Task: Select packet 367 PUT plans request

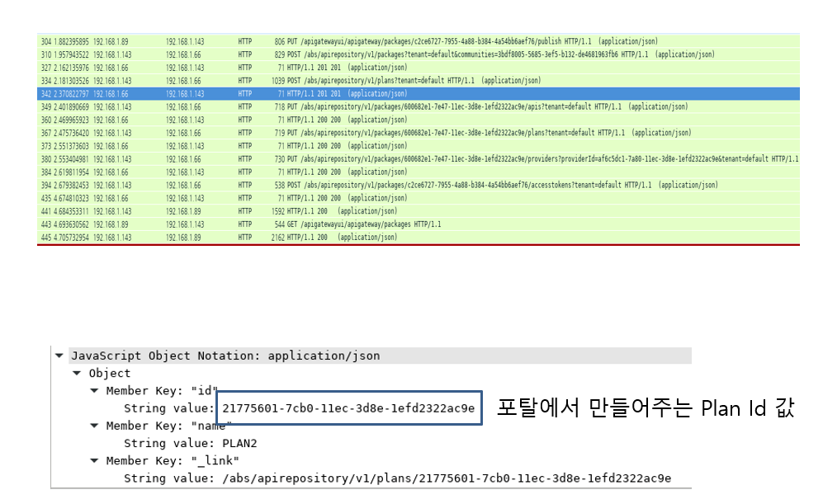Action: point(413,133)
